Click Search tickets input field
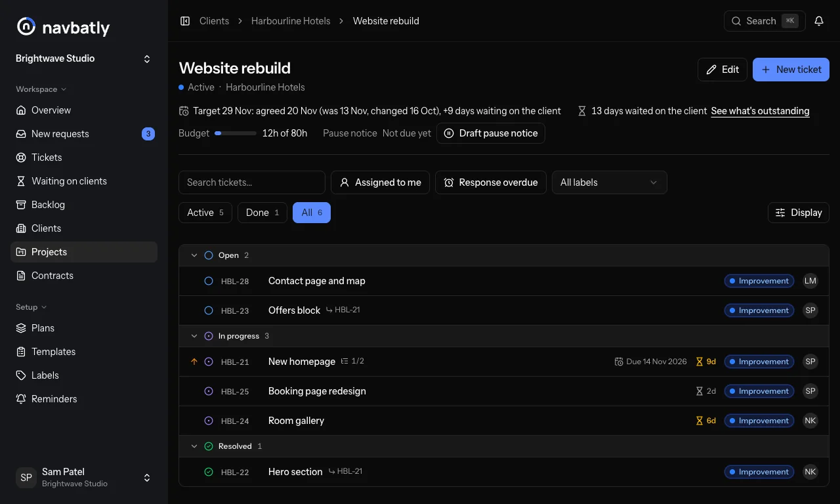This screenshot has height=504, width=840. pos(252,182)
